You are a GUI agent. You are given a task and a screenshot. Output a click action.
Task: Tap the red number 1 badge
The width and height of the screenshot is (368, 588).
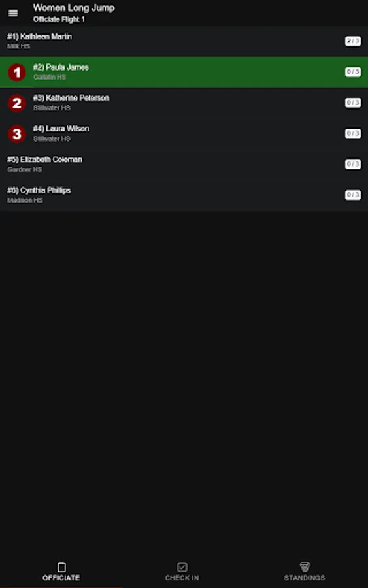point(17,73)
